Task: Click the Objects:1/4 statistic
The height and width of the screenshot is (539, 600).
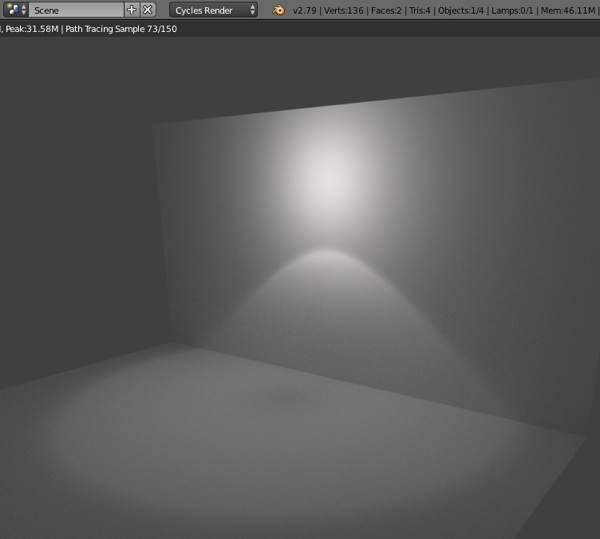Action: 461,10
